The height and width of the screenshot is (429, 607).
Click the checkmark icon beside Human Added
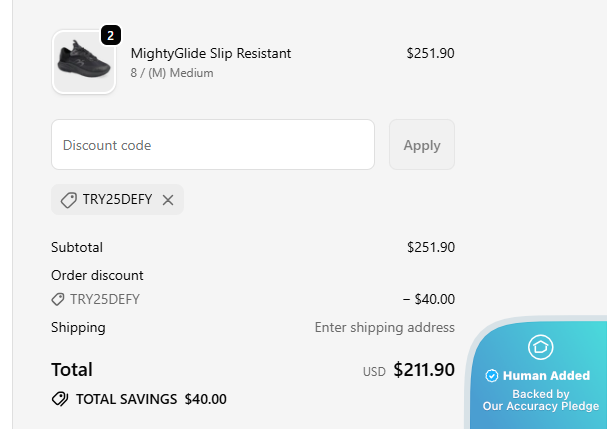(x=491, y=376)
